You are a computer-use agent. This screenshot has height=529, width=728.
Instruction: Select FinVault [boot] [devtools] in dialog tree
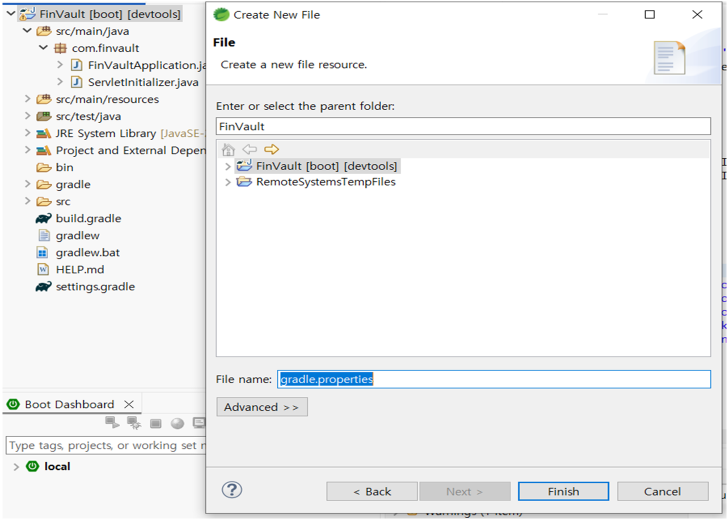326,166
